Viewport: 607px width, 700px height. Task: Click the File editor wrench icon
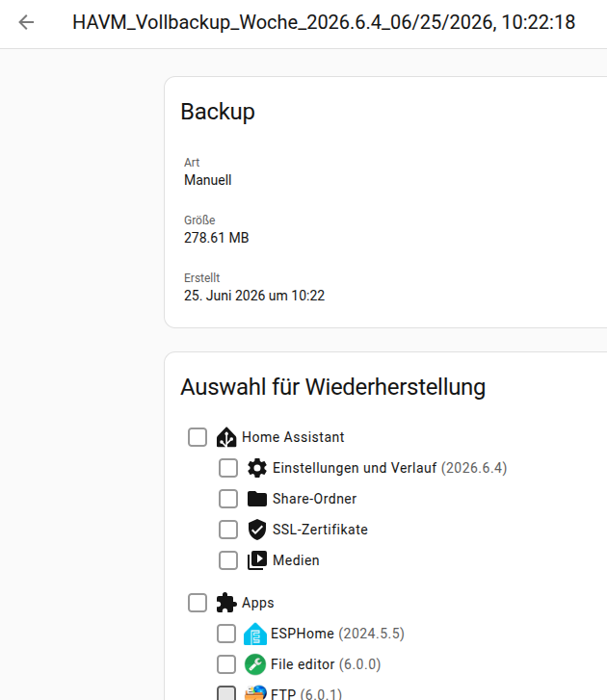(x=255, y=664)
